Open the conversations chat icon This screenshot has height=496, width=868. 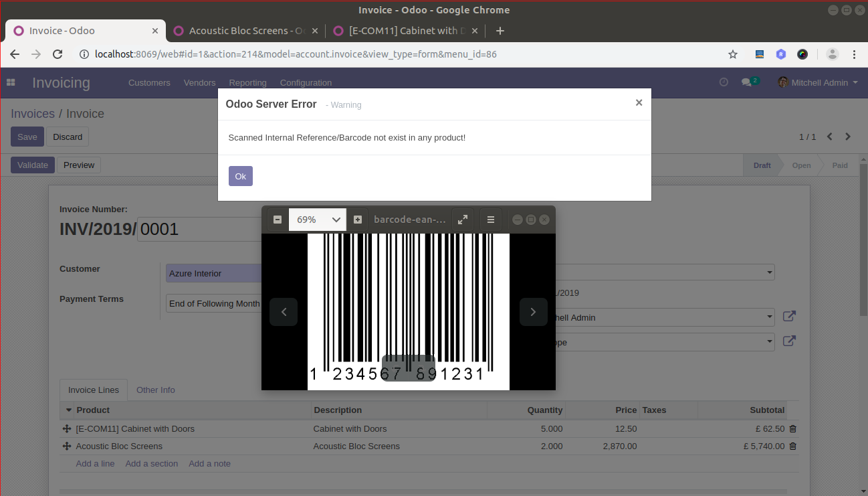coord(746,82)
